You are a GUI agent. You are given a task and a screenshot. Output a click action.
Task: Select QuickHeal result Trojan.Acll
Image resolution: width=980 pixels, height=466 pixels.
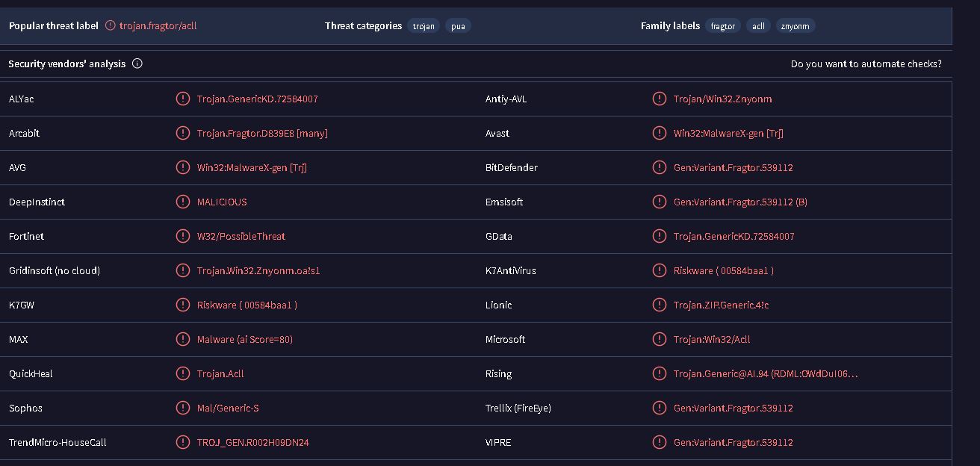pos(220,373)
